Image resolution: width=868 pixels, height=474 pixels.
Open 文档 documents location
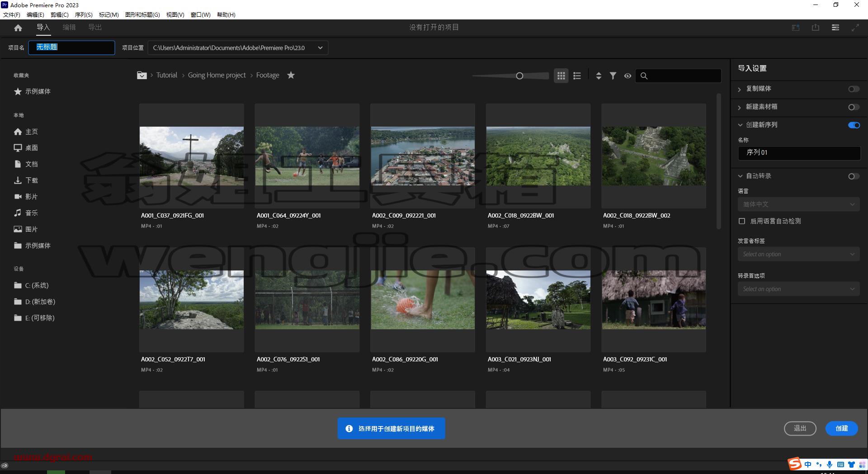pos(26,164)
